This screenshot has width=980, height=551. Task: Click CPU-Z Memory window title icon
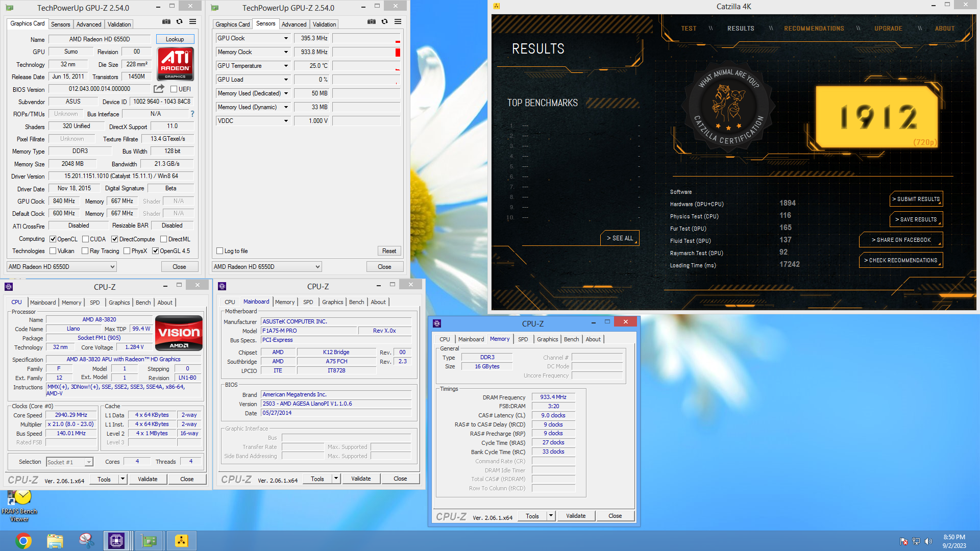437,323
